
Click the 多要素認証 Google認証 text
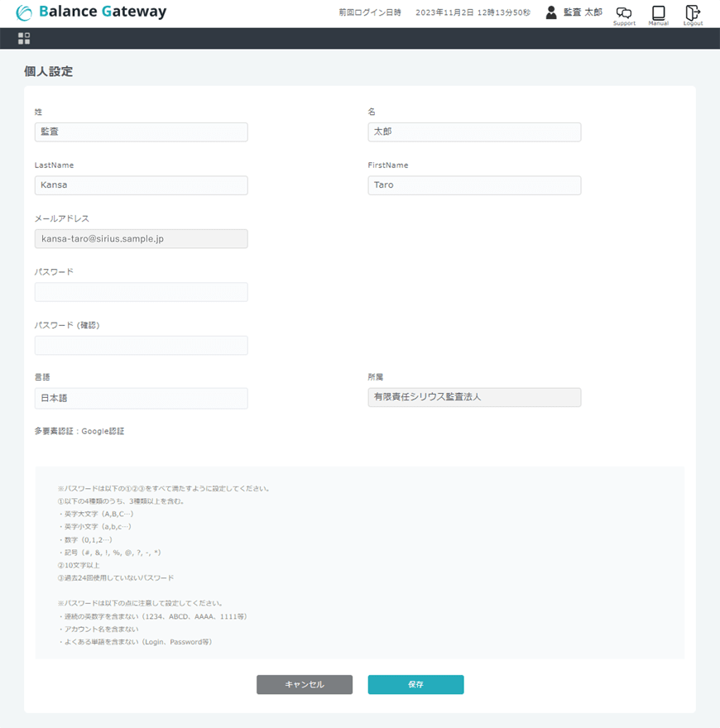pos(79,431)
